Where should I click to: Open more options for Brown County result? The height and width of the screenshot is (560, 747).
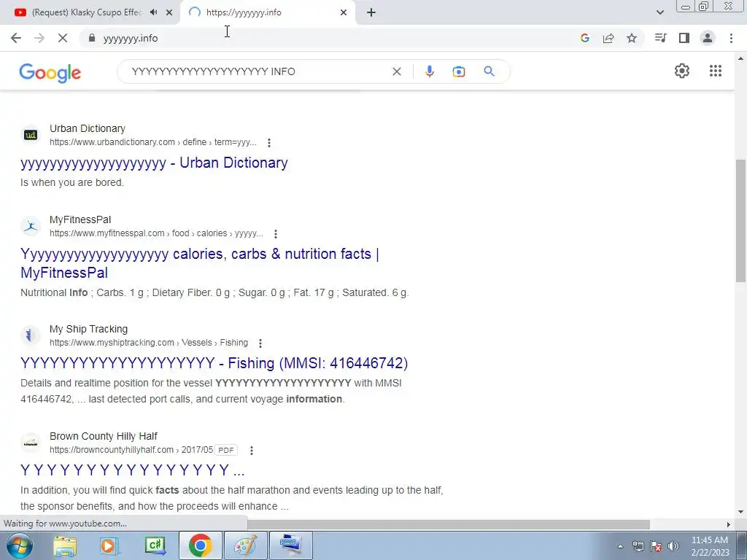[x=252, y=450]
